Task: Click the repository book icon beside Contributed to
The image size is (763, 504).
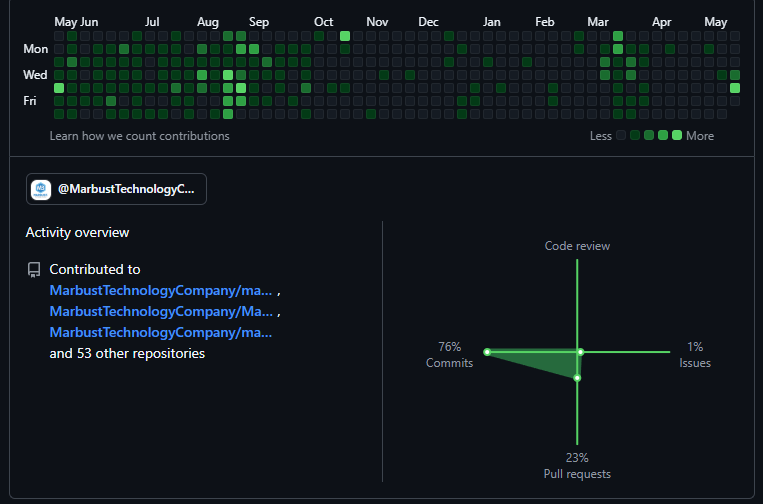Action: click(x=34, y=270)
